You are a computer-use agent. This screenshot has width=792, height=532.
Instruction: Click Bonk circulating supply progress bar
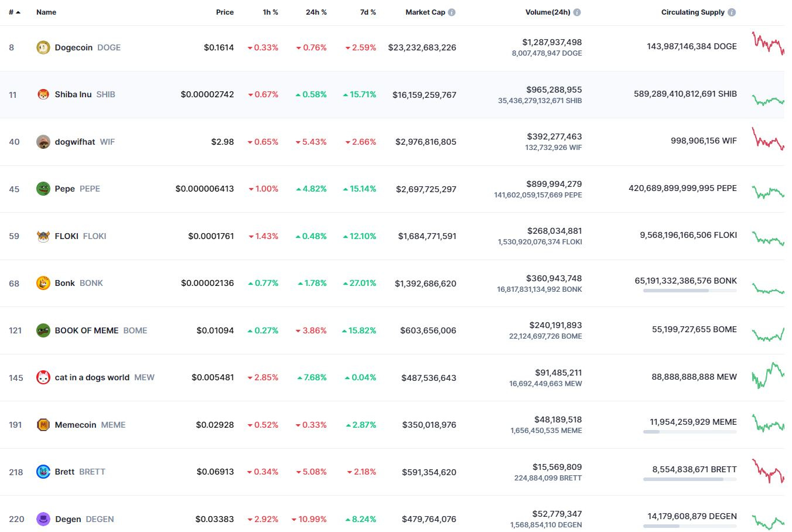pyautogui.click(x=690, y=291)
